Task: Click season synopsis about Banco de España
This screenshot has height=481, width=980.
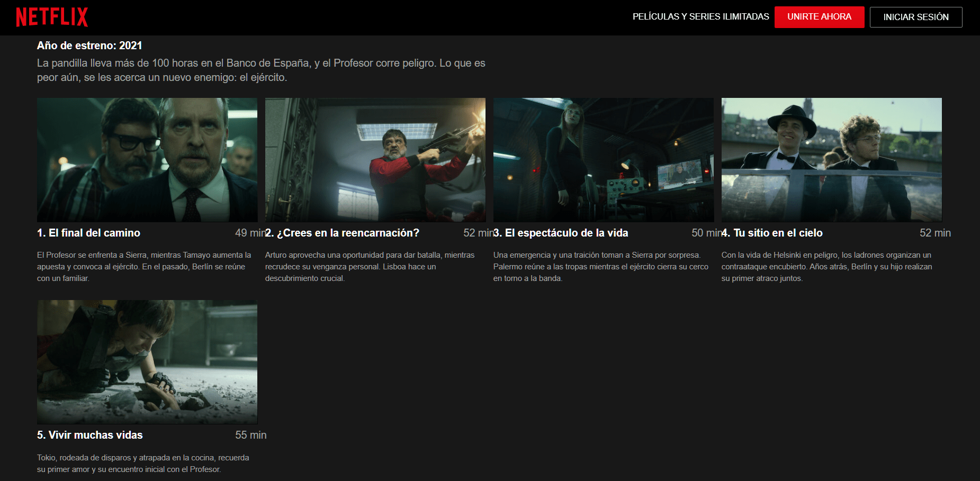Action: (x=261, y=70)
